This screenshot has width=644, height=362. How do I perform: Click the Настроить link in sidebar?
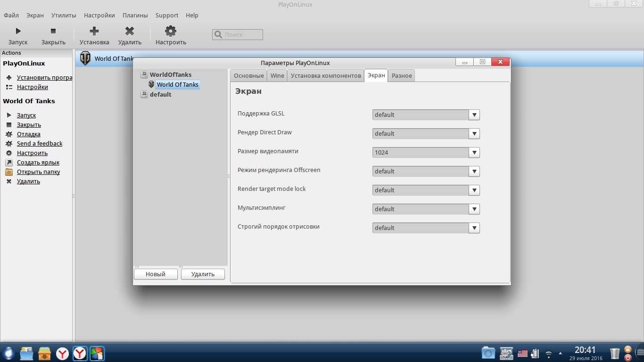tap(32, 153)
